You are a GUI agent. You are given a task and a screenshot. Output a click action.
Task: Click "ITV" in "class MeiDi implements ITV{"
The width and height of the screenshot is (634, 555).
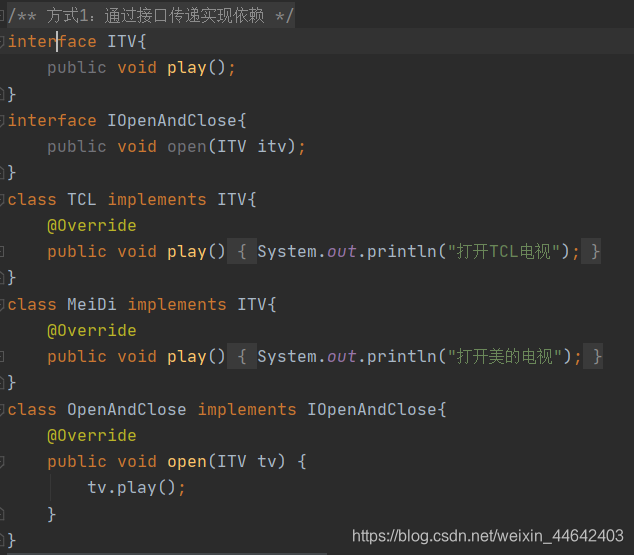(251, 304)
